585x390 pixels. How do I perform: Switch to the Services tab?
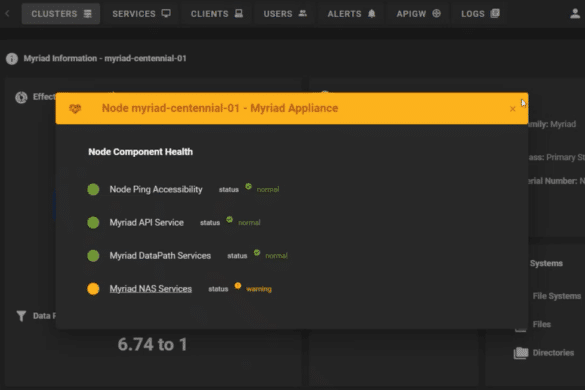(x=141, y=14)
